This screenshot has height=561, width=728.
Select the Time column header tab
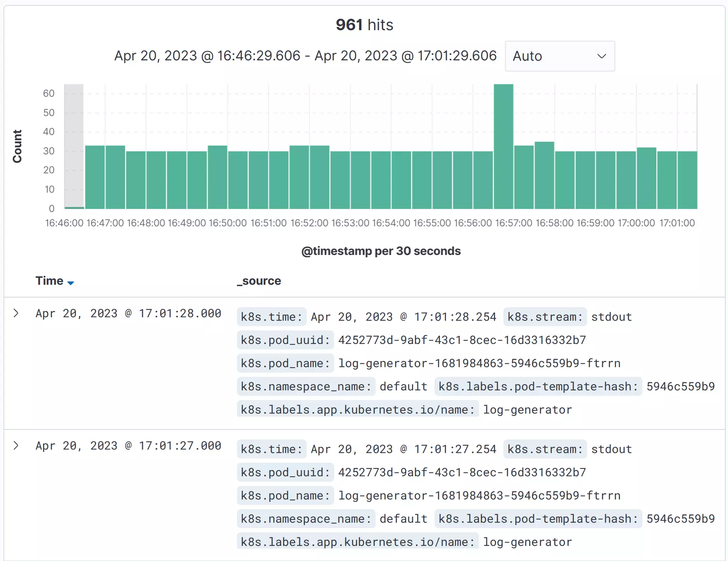click(x=50, y=280)
